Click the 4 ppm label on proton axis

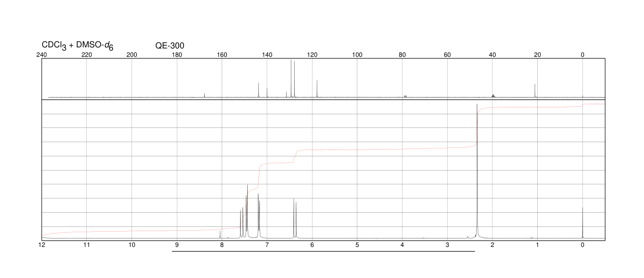[402, 245]
